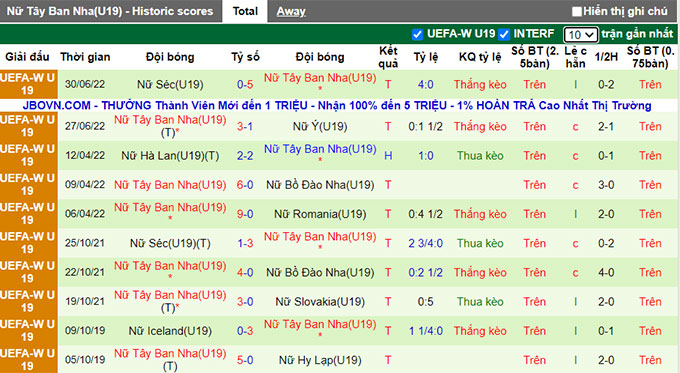This screenshot has width=680, height=373.
Task: Click the date 09/10/19
Action: pos(85,331)
